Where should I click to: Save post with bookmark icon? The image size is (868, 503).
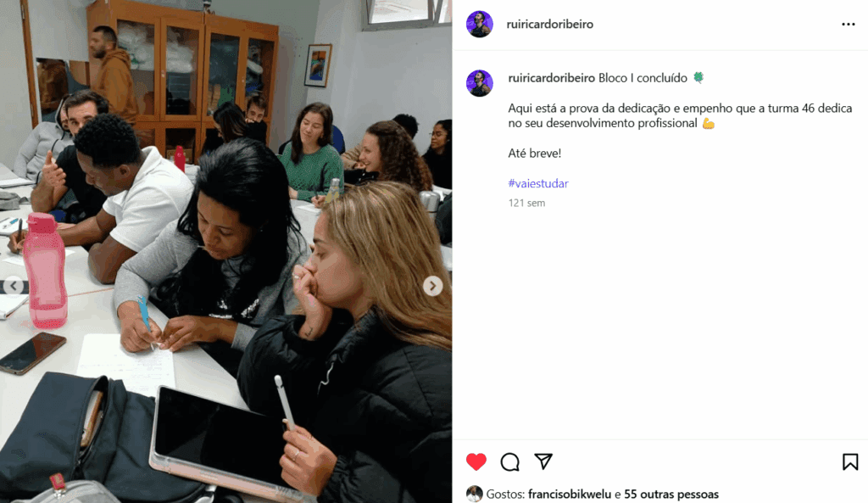pos(850,461)
